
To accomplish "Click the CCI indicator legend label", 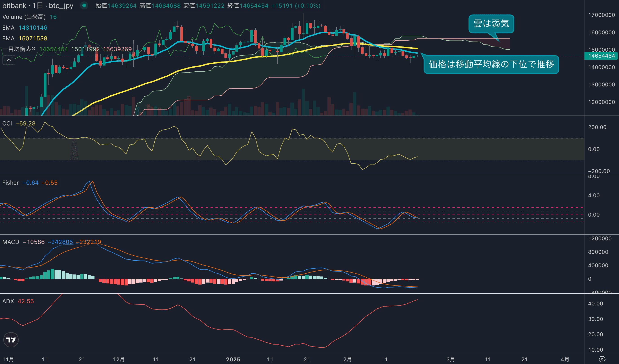I will 7,123.
